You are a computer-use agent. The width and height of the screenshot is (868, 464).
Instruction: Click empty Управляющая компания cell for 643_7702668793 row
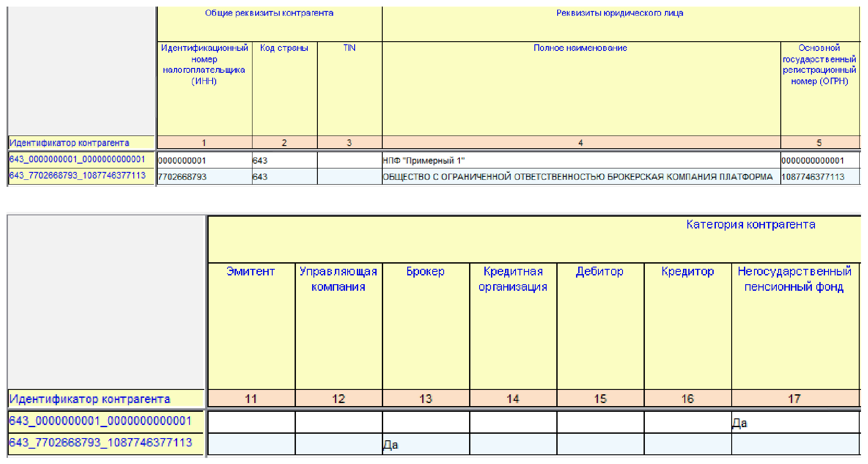(338, 444)
